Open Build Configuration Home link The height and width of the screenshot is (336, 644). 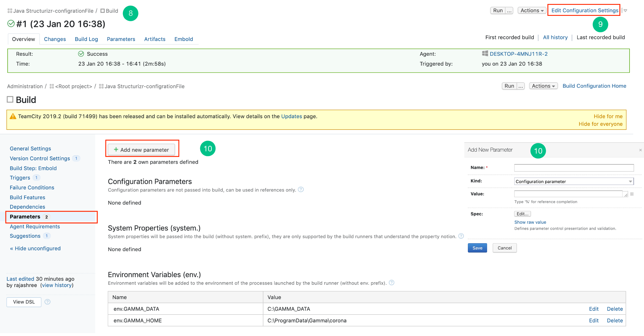coord(594,86)
